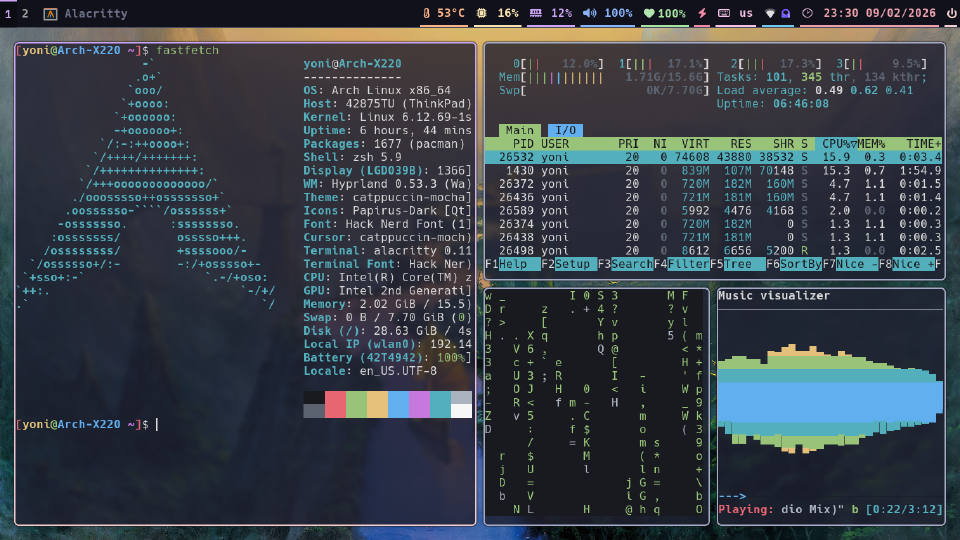This screenshot has height=540, width=960.
Task: Select htop process row PID 26498
Action: click(713, 250)
